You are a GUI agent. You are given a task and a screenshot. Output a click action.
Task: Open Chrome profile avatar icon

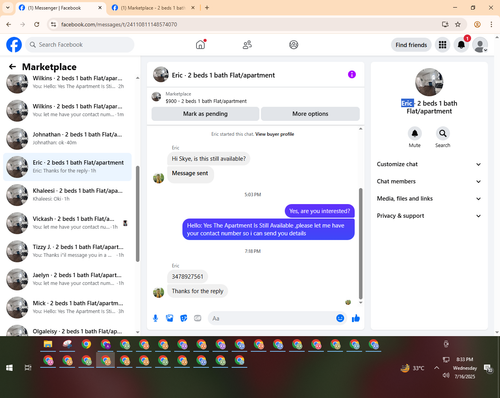point(477,24)
